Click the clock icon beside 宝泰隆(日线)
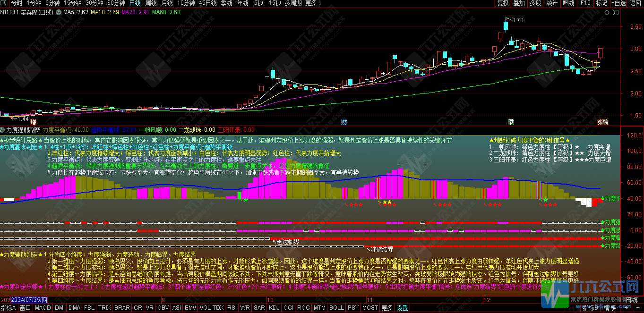This screenshot has height=313, width=644. tap(58, 12)
